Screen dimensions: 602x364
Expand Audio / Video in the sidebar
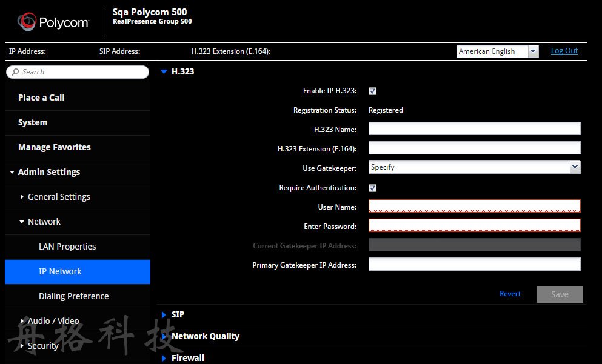pyautogui.click(x=22, y=321)
